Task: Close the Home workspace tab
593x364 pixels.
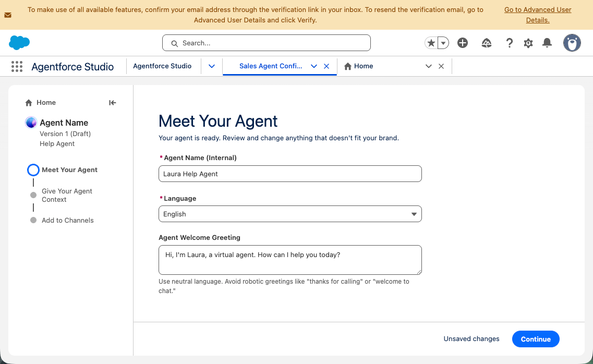Action: click(x=441, y=66)
